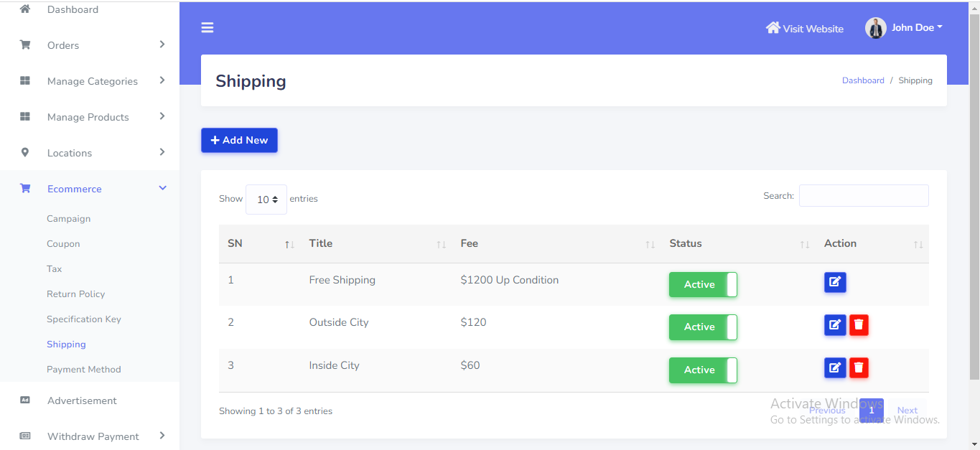Click the hamburger menu icon
The image size is (980, 450).
(x=207, y=28)
